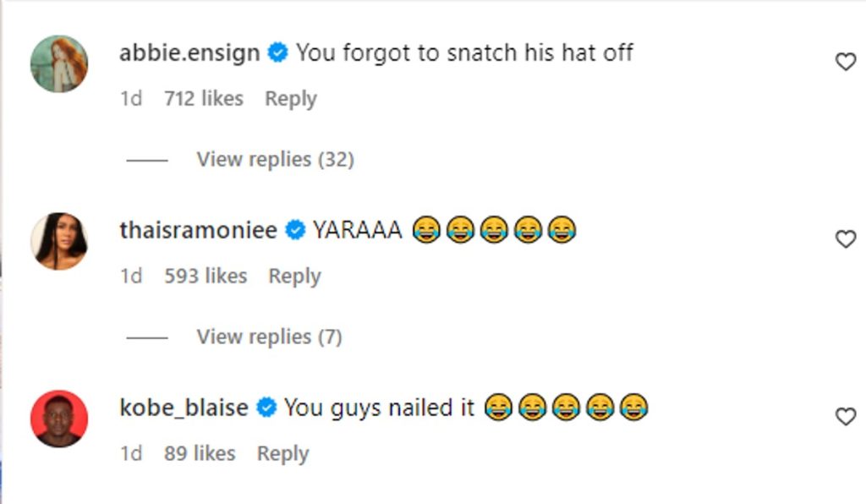Like thaisramoniee's comment with the heart
This screenshot has width=866, height=504.
[845, 239]
